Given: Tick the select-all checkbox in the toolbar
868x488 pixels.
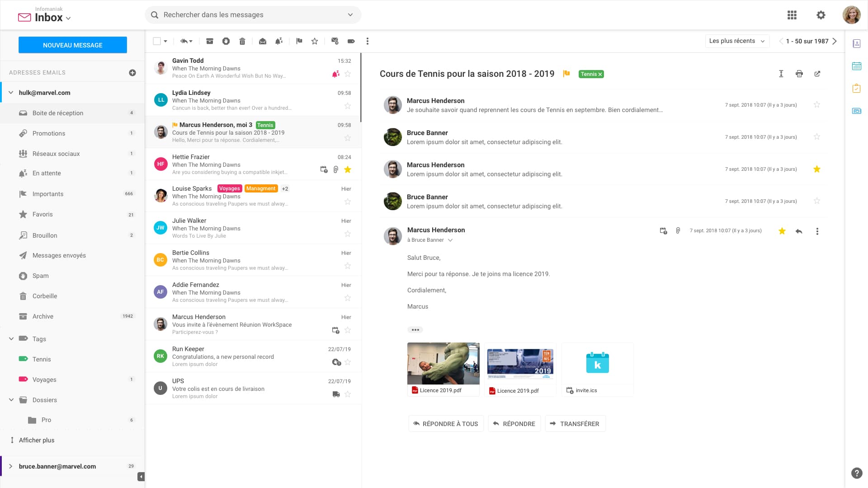Looking at the screenshot, I should (157, 41).
